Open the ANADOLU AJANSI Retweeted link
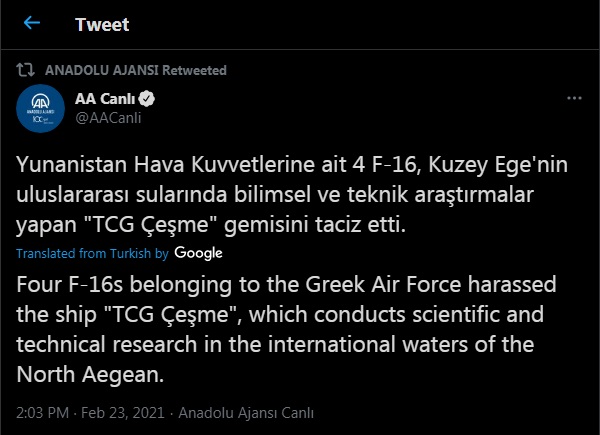 (x=136, y=71)
